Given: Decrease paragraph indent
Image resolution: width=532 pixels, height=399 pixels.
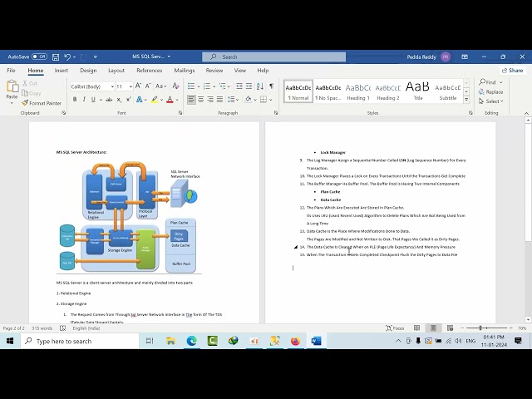Looking at the screenshot, I should pyautogui.click(x=239, y=86).
